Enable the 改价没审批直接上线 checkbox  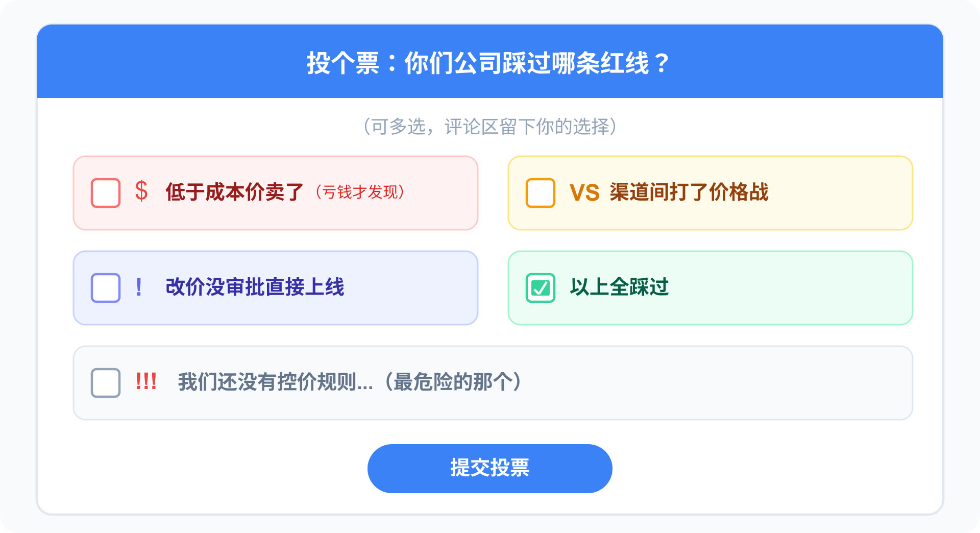(106, 288)
